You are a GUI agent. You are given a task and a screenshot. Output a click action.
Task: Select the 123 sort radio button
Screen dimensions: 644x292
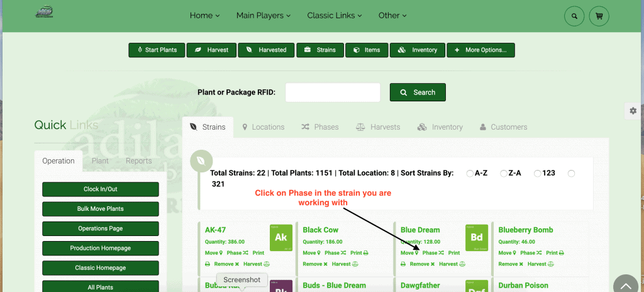(537, 174)
